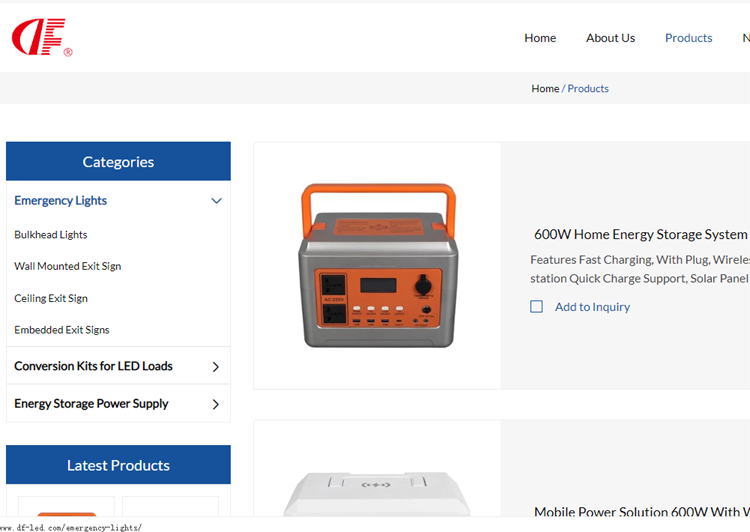
Task: Open the About Us menu item
Action: (610, 38)
